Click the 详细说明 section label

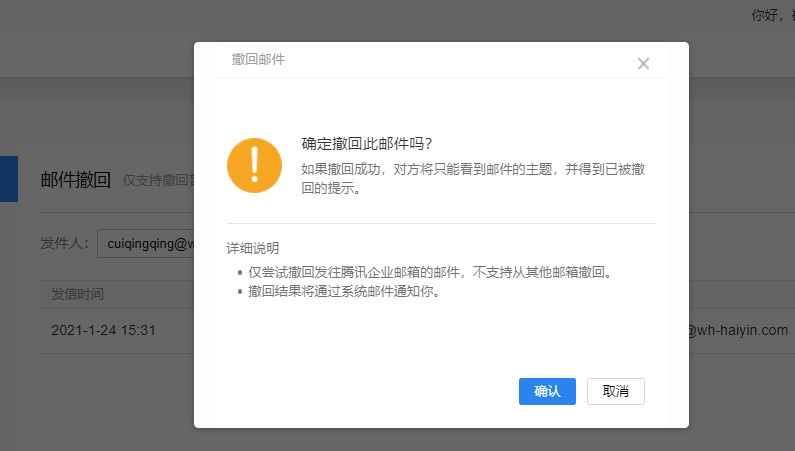(x=253, y=248)
